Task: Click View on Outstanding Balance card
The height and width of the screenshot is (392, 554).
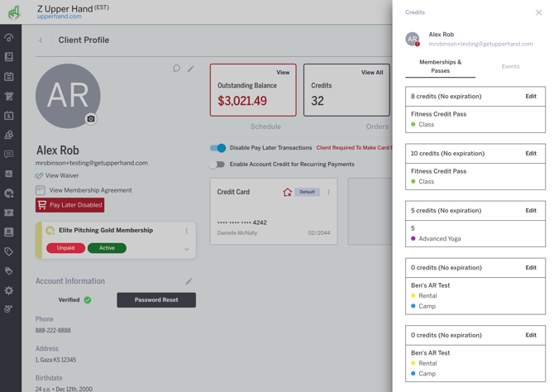Action: pyautogui.click(x=283, y=73)
